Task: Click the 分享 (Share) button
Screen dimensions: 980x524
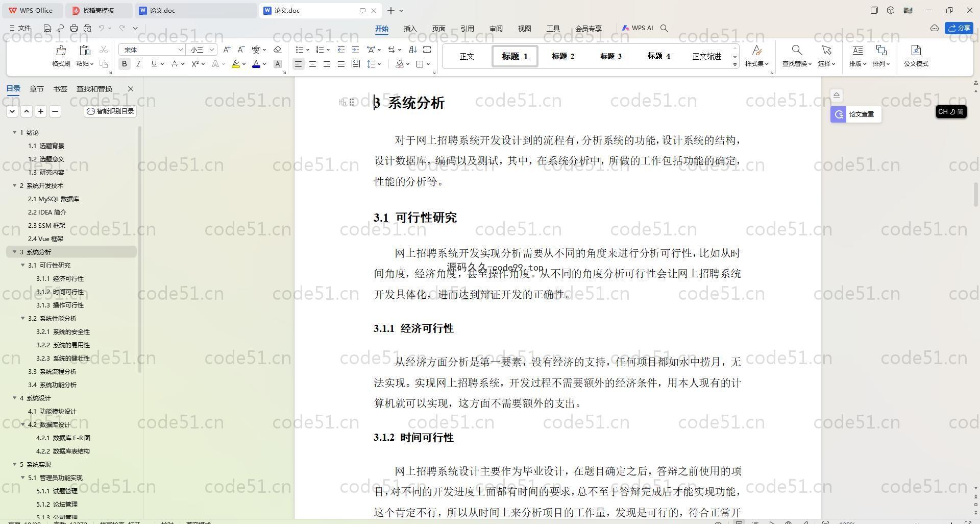Action: 959,28
